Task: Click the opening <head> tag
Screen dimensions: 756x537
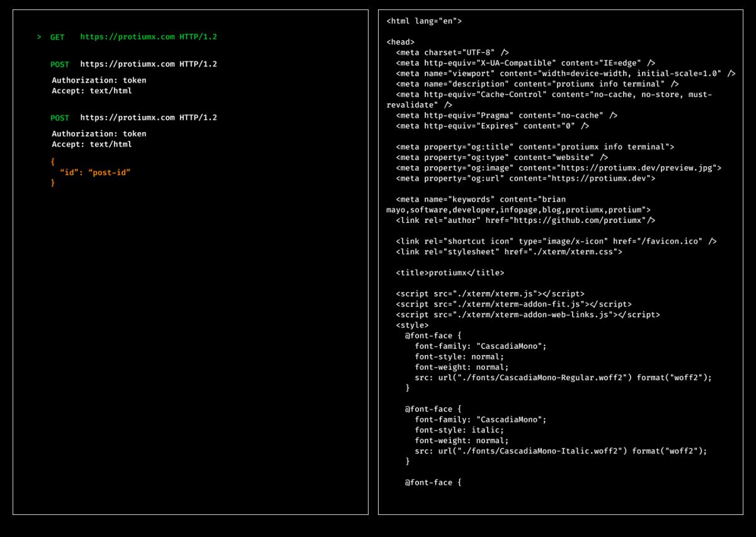Action: [x=401, y=42]
